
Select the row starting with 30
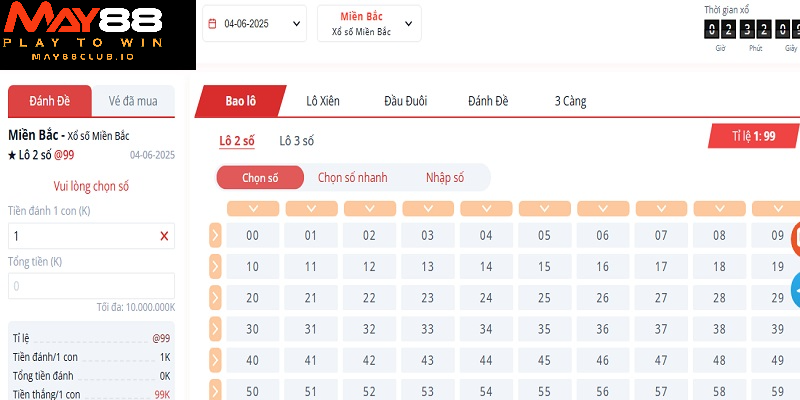click(x=215, y=328)
